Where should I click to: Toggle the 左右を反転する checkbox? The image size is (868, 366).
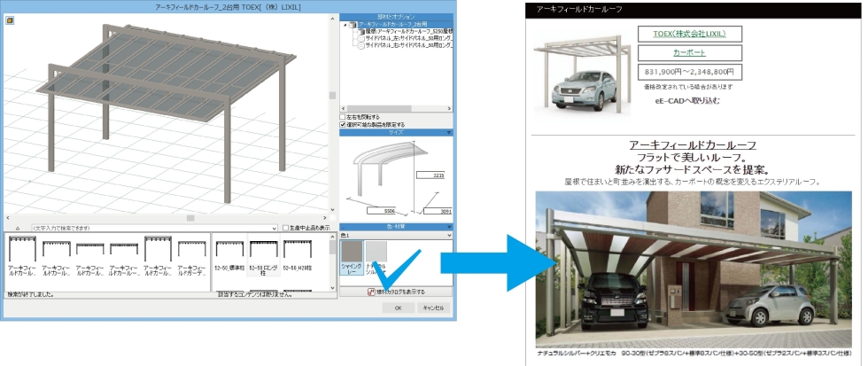point(343,116)
